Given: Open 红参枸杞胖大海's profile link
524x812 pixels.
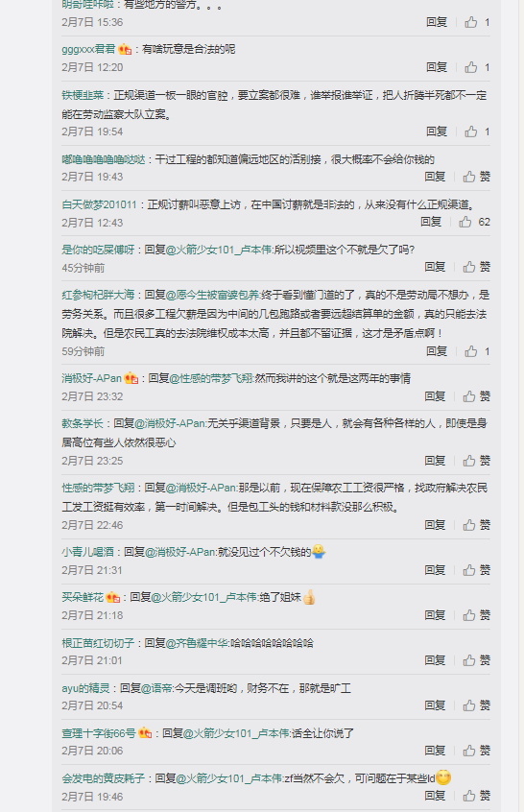Looking at the screenshot, I should tap(98, 296).
